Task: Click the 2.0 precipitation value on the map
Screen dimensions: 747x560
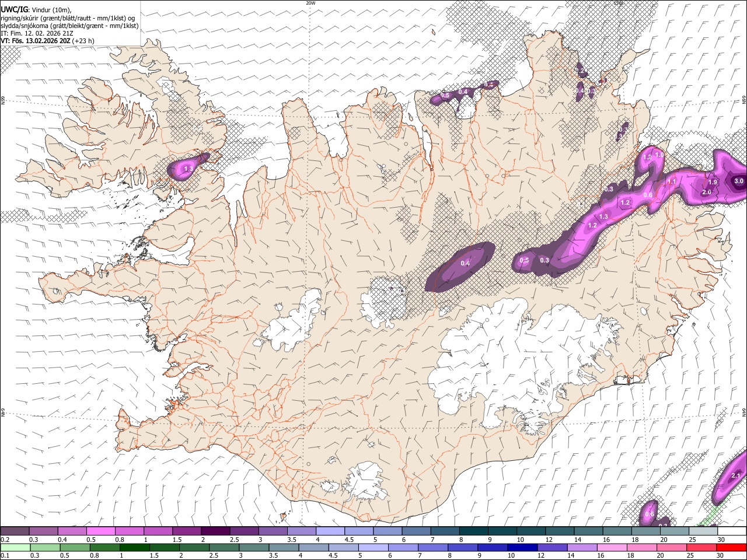Action: pyautogui.click(x=707, y=192)
